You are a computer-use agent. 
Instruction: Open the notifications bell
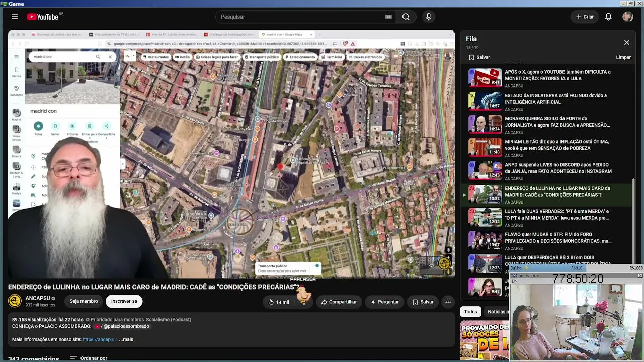coord(608,17)
